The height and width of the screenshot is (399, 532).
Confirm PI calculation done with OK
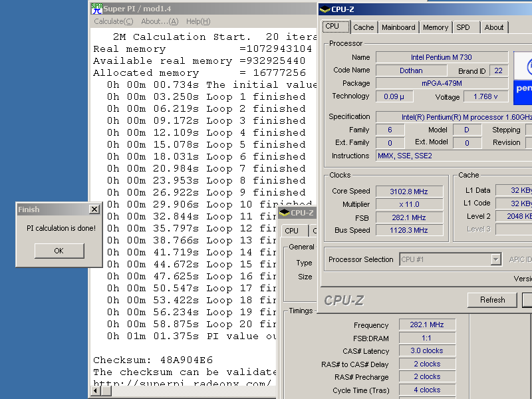tap(59, 251)
